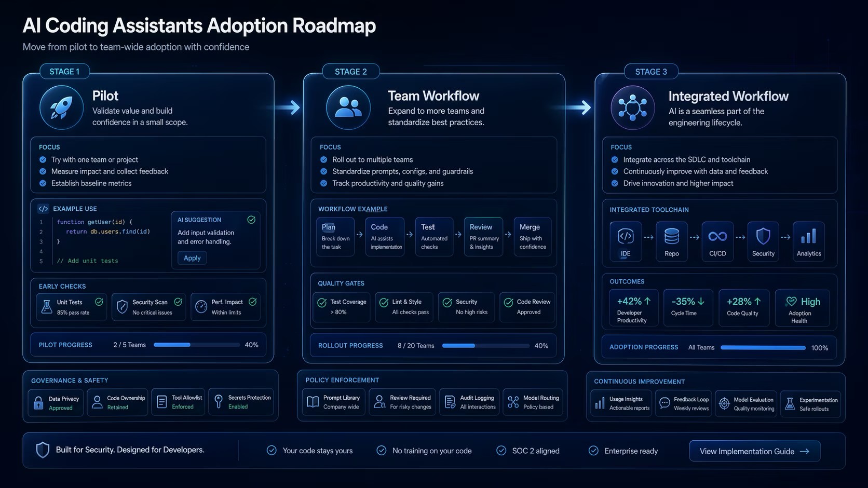Select the Review workflow step card

pos(483,237)
